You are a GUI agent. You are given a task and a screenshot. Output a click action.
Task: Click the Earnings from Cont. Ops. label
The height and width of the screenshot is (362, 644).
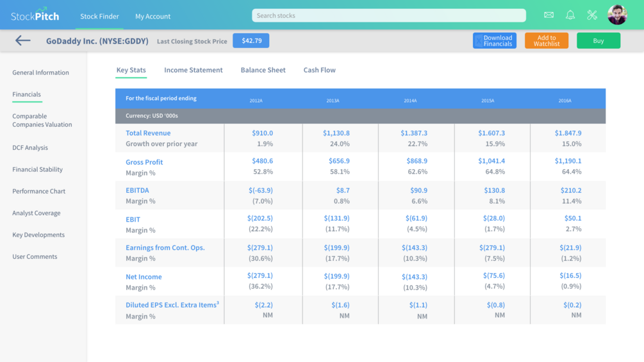pos(165,247)
